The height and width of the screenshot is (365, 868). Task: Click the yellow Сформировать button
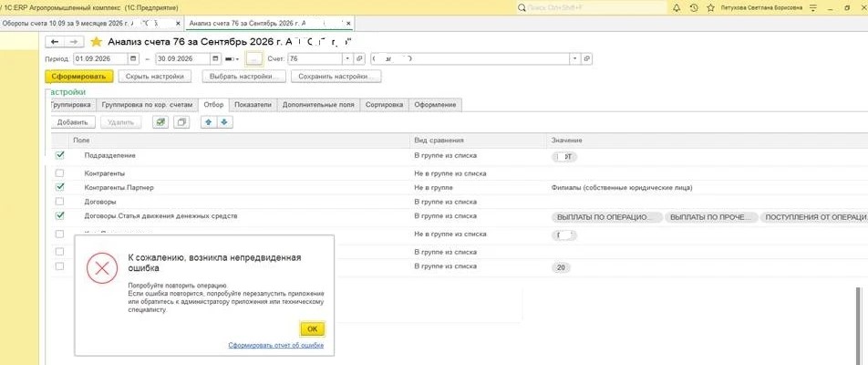[79, 77]
